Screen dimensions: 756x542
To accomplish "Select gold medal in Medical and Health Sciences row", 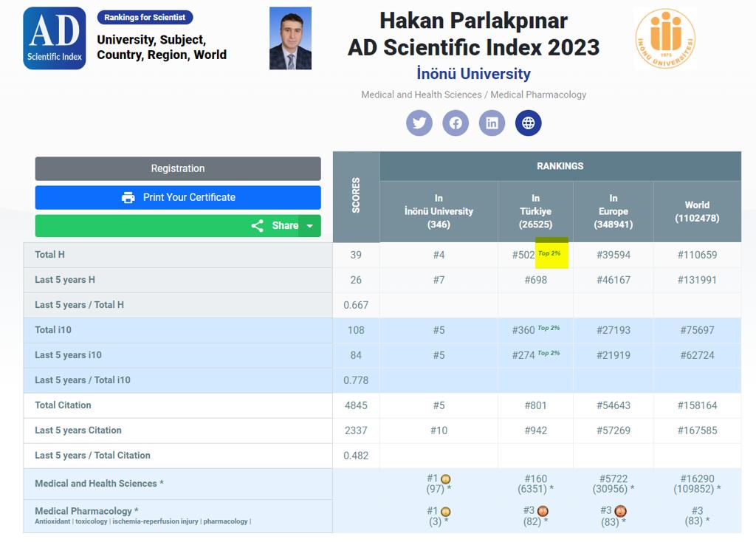I will [446, 478].
